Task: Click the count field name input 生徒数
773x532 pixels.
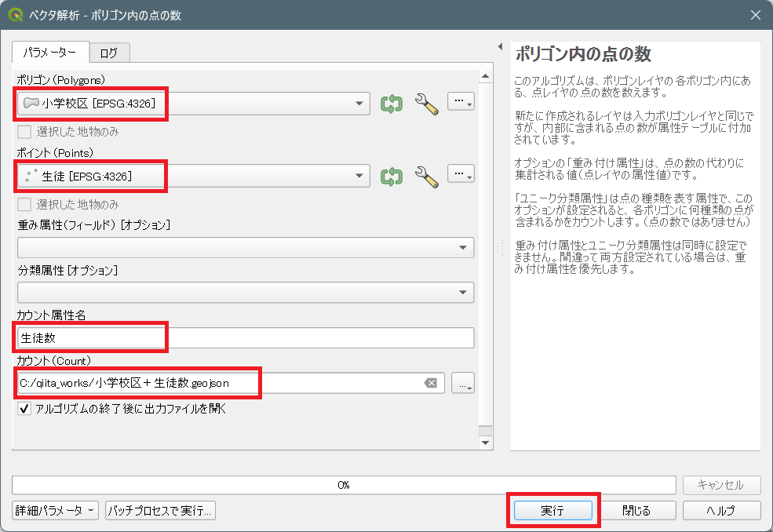Action: [x=246, y=337]
